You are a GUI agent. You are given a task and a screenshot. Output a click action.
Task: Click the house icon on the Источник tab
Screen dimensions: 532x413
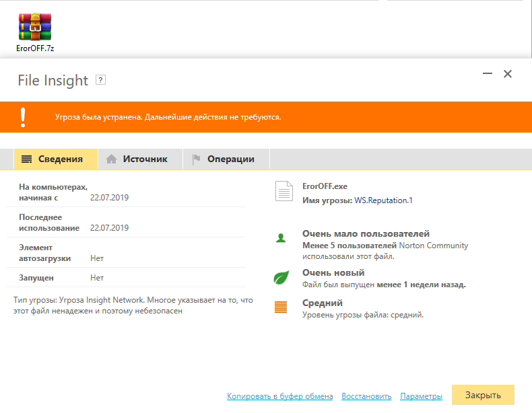click(x=111, y=159)
